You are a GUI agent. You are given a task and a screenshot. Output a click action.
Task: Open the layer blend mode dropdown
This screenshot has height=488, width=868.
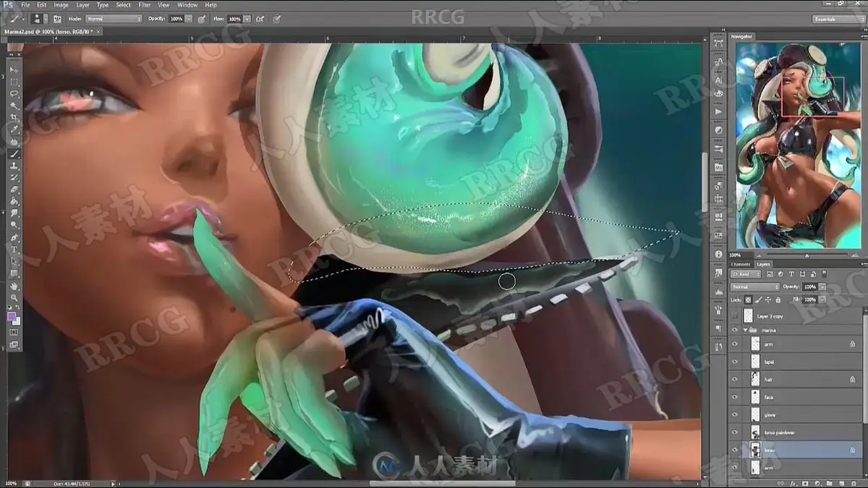point(754,287)
